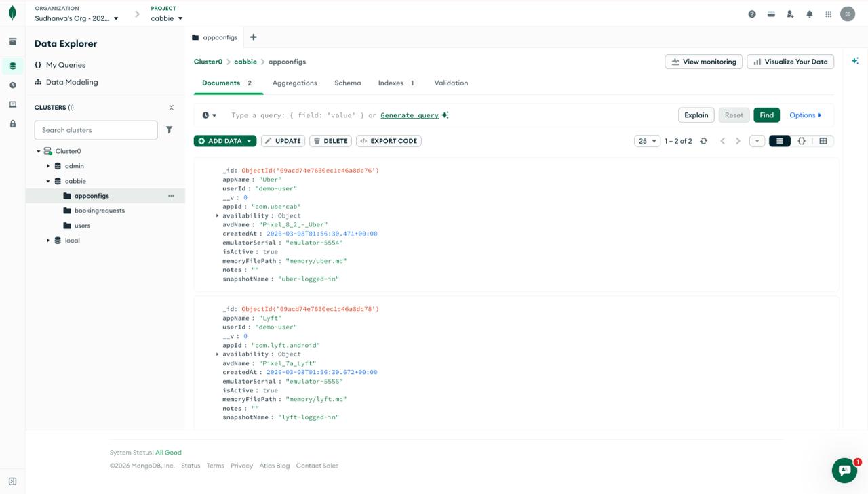Switch to the Indexes tab
This screenshot has width=868, height=494.
[x=397, y=83]
